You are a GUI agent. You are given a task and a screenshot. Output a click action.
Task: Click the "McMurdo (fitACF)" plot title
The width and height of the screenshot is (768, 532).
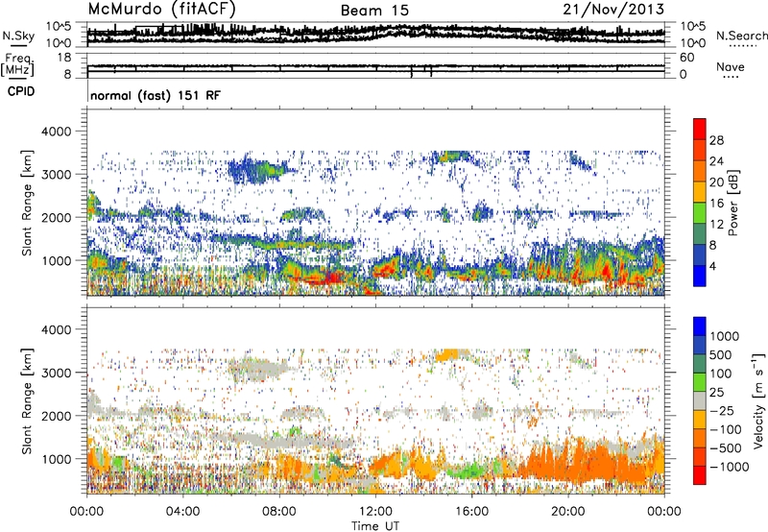point(161,9)
